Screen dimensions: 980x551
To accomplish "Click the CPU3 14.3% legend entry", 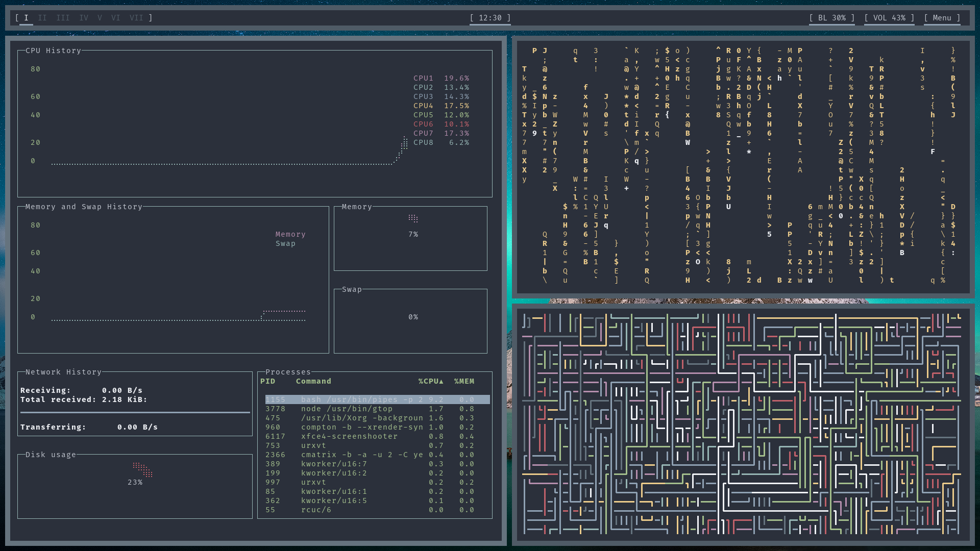I will [x=441, y=96].
